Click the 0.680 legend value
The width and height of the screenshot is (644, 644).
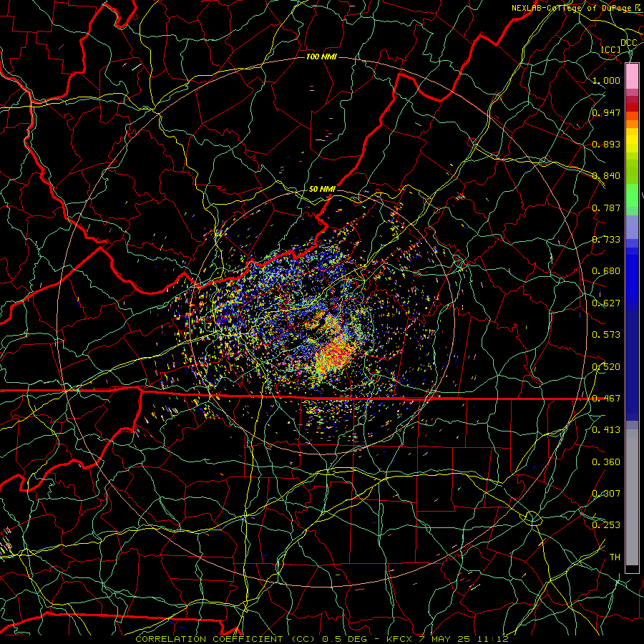[x=606, y=271]
